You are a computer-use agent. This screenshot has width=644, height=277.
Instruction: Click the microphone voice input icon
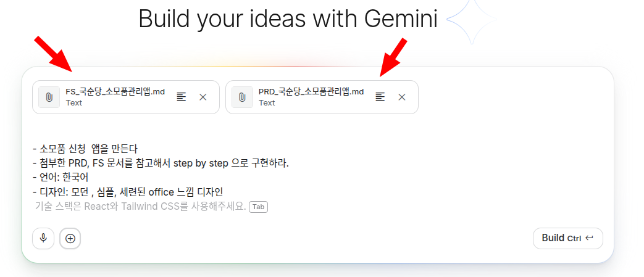coord(43,238)
